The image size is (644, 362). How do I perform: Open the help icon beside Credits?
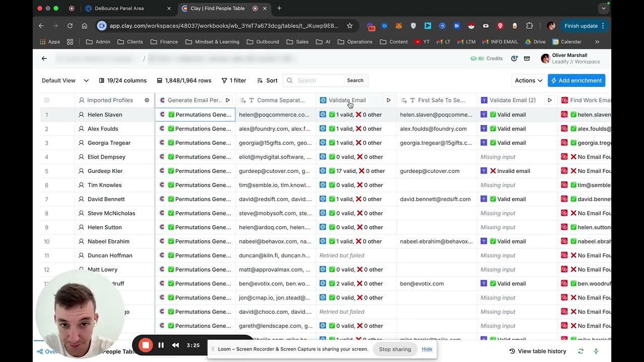point(514,59)
